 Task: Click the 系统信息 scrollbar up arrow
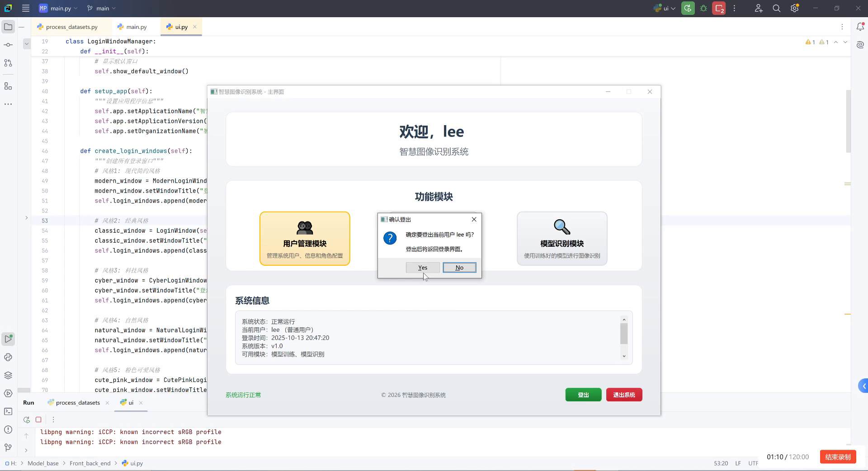(x=624, y=320)
